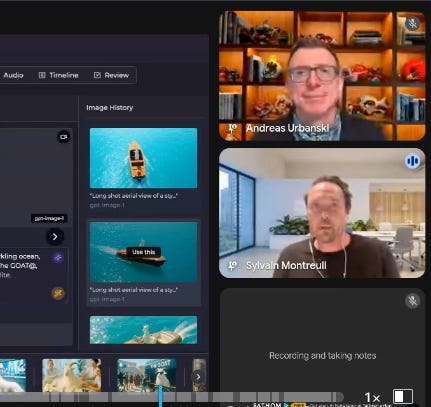
Task: Click the pin icon beside Andreas Urbanski
Action: 233,128
